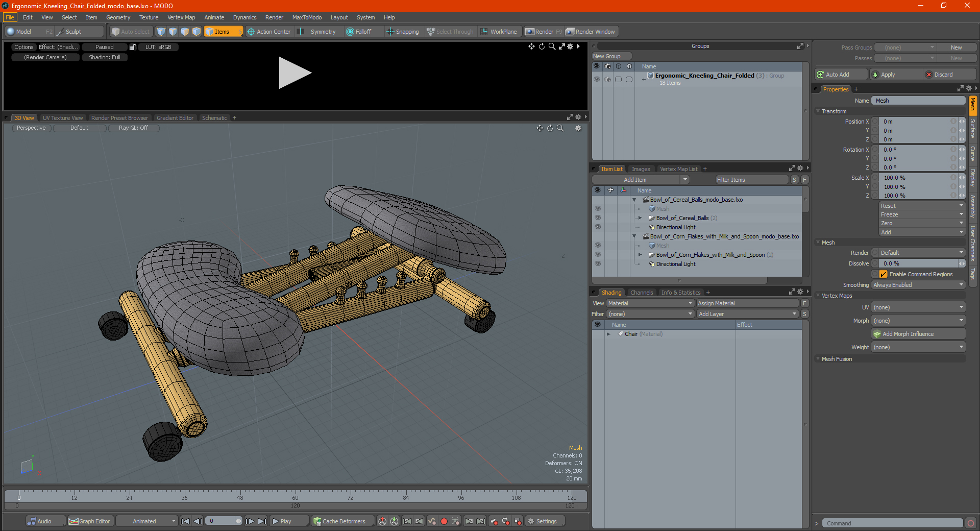Hide the Ergonomic_Kneeling_Chair_Folded group
Image resolution: width=980 pixels, height=531 pixels.
coord(597,79)
